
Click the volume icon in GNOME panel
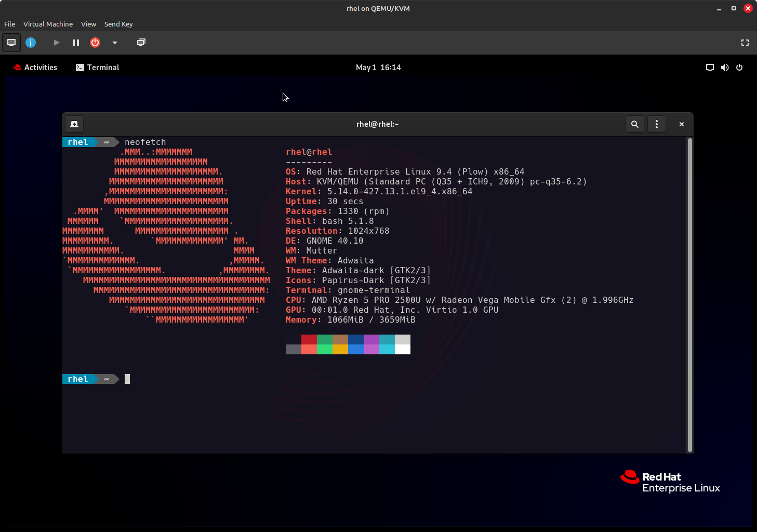pyautogui.click(x=725, y=68)
